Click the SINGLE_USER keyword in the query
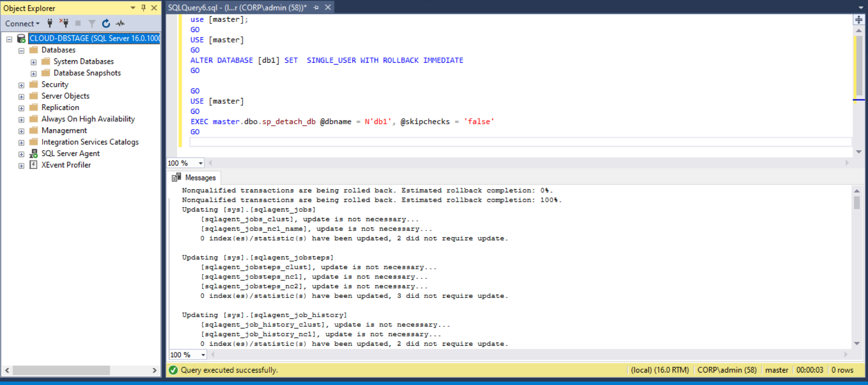This screenshot has width=868, height=385. tap(331, 60)
